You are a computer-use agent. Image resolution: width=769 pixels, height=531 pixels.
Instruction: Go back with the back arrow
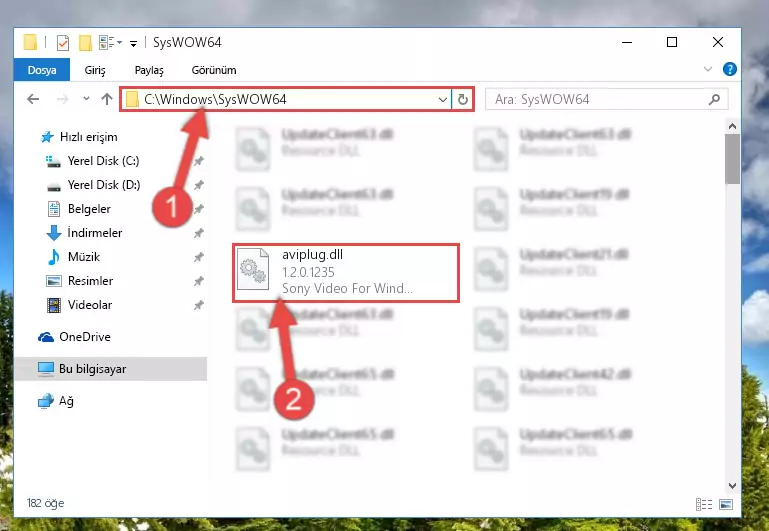click(33, 100)
